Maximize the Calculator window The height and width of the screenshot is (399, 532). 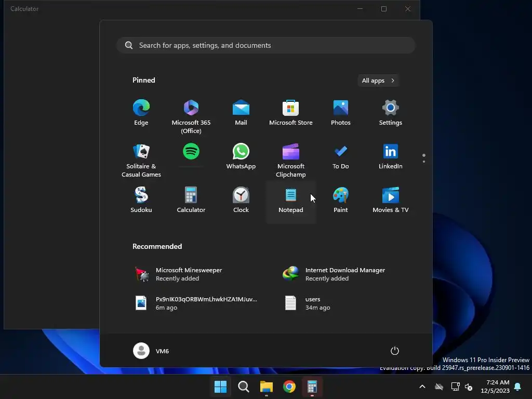(384, 9)
